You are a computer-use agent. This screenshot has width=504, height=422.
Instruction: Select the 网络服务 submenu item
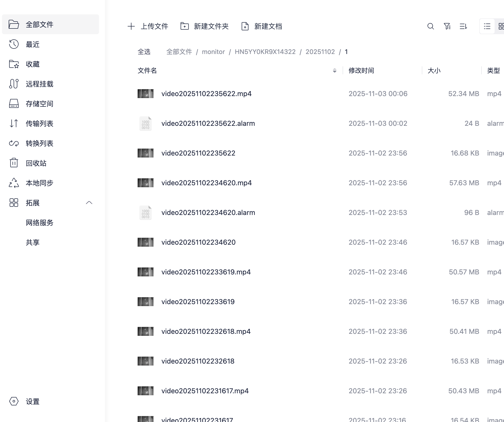pyautogui.click(x=40, y=223)
